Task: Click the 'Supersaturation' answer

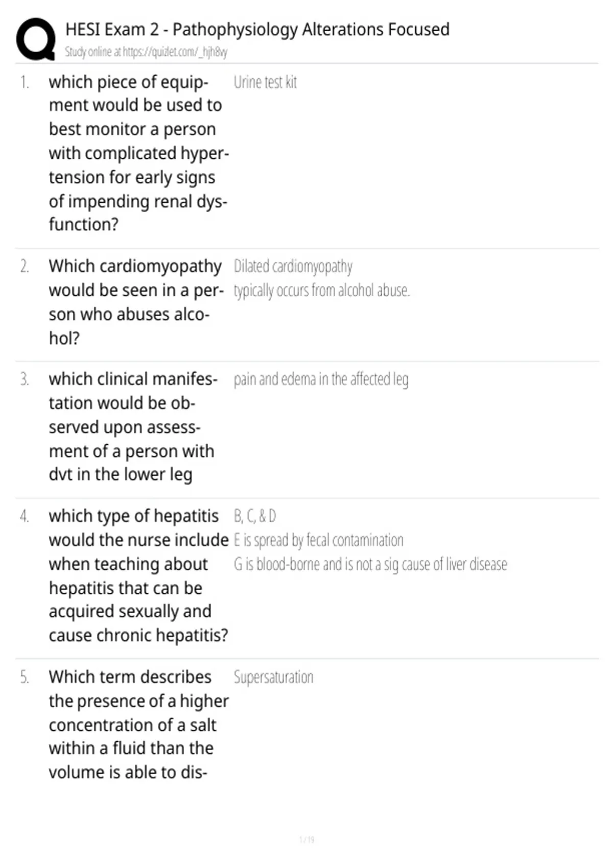Action: (273, 678)
